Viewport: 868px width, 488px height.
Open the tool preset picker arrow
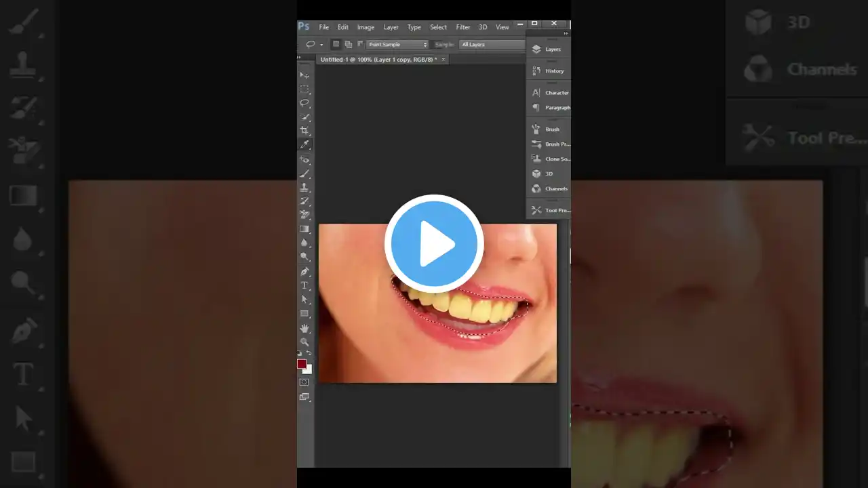point(320,44)
